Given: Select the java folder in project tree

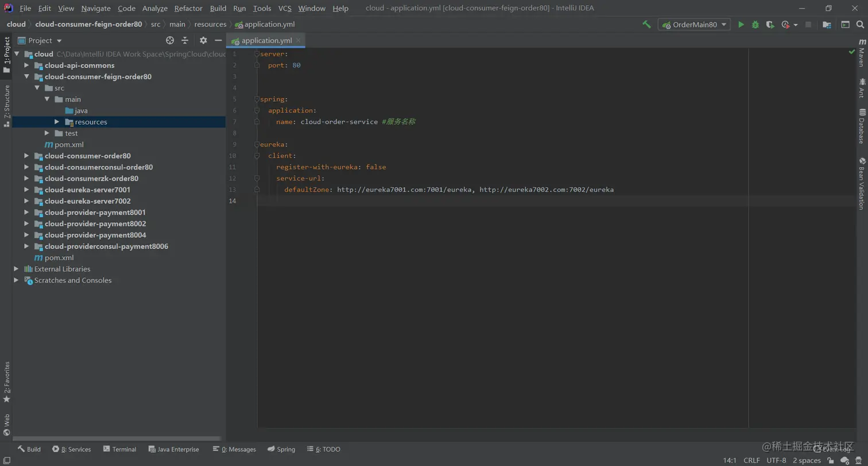Looking at the screenshot, I should pyautogui.click(x=76, y=111).
